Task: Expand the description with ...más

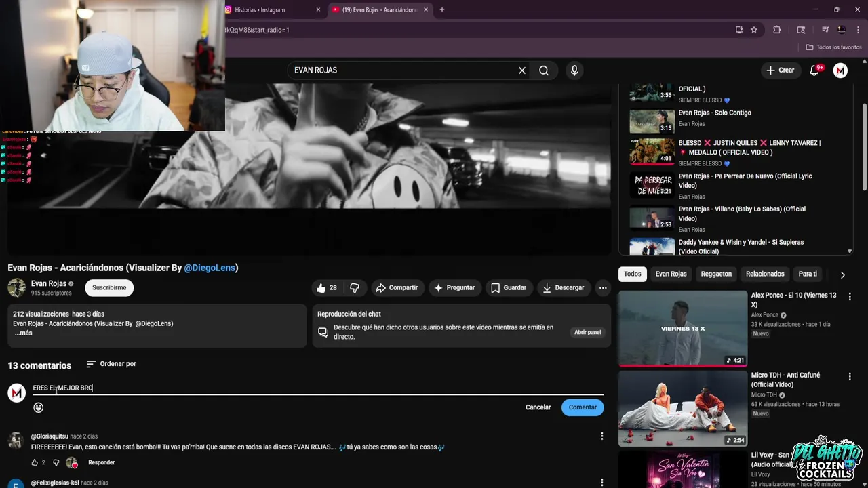Action: point(23,333)
